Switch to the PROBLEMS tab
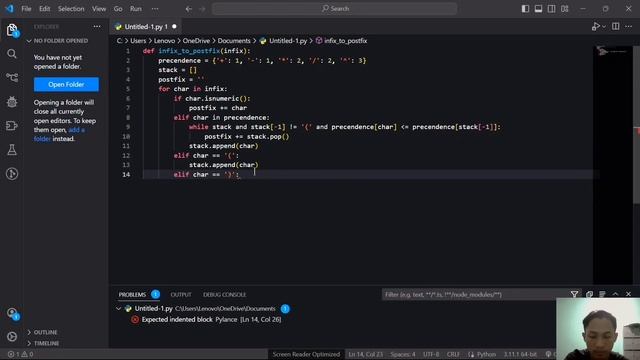This screenshot has height=360, width=640. coord(132,295)
